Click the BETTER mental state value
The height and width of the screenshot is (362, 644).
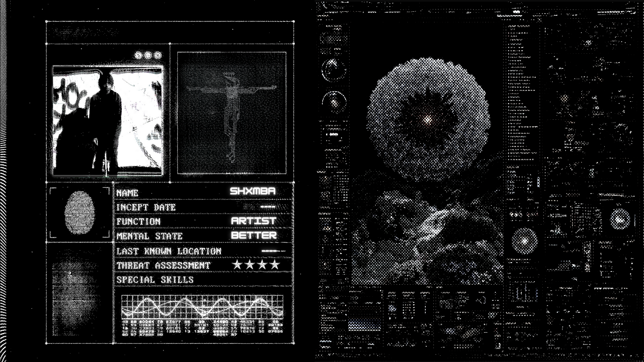254,235
